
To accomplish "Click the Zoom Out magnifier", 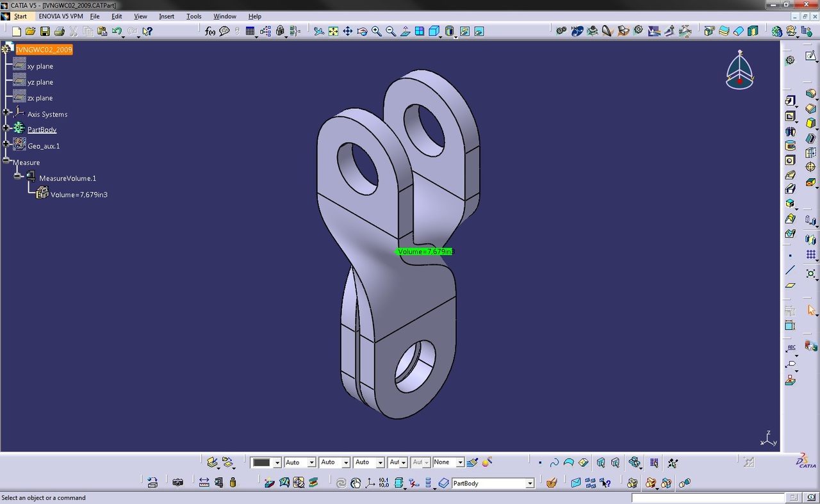I will click(391, 31).
